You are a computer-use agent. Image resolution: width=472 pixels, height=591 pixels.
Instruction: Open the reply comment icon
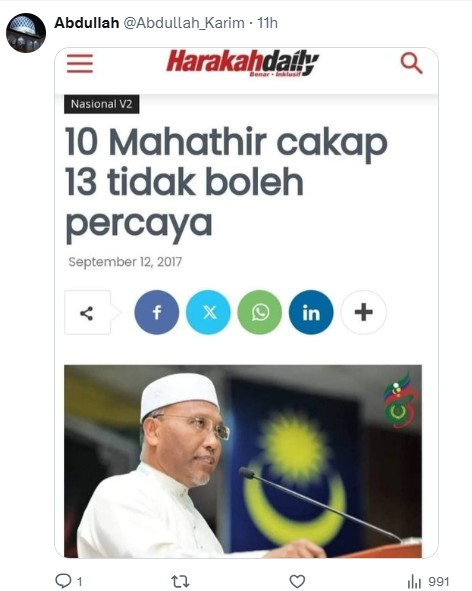(63, 580)
